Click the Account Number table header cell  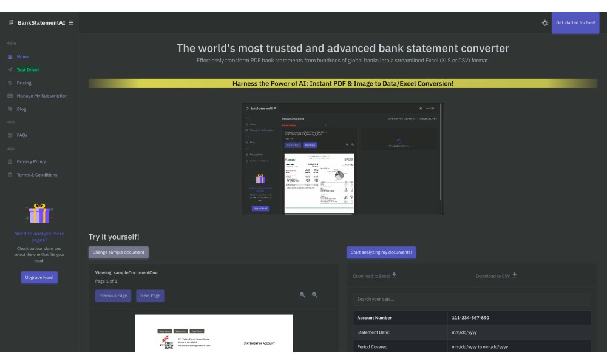point(400,318)
